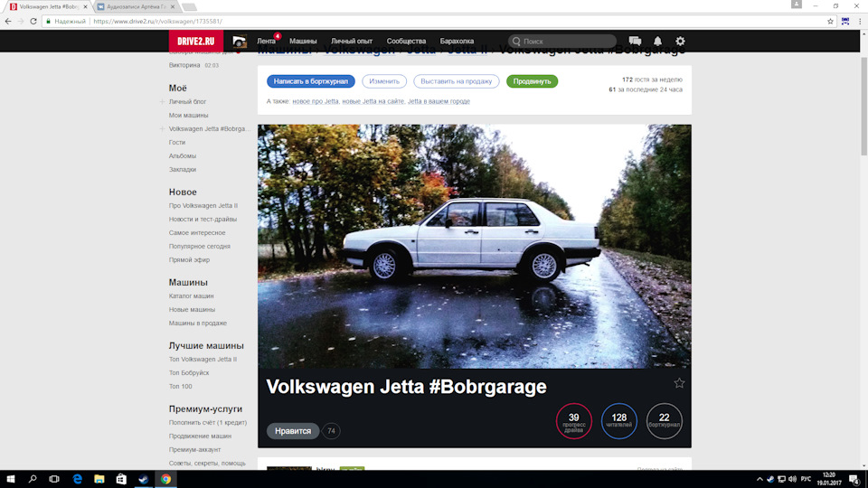Open Сообщества menu item
The height and width of the screenshot is (488, 868).
point(406,41)
